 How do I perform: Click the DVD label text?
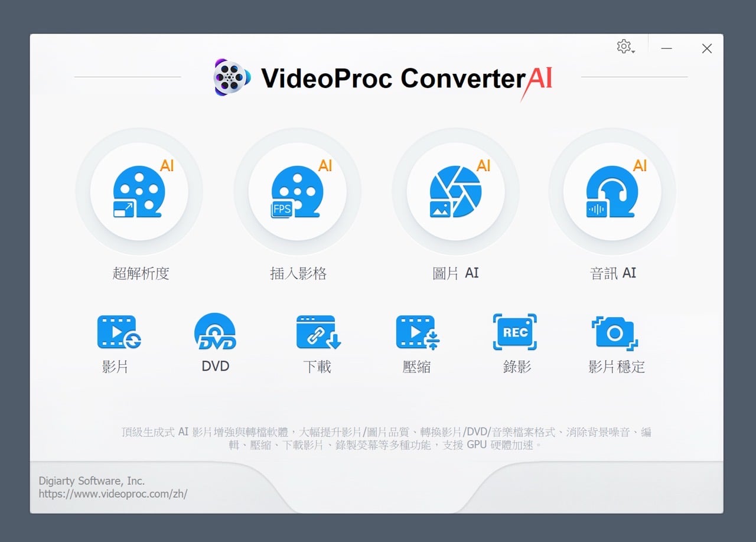click(x=216, y=366)
